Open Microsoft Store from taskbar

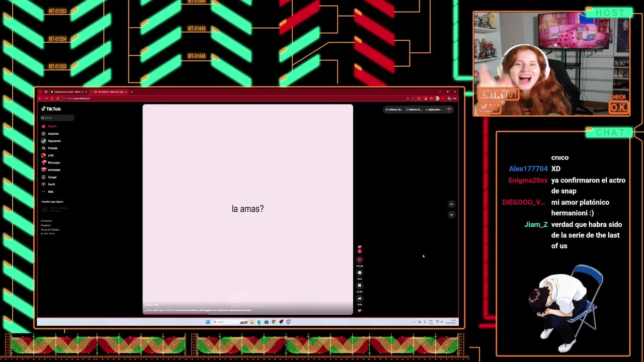(x=266, y=322)
